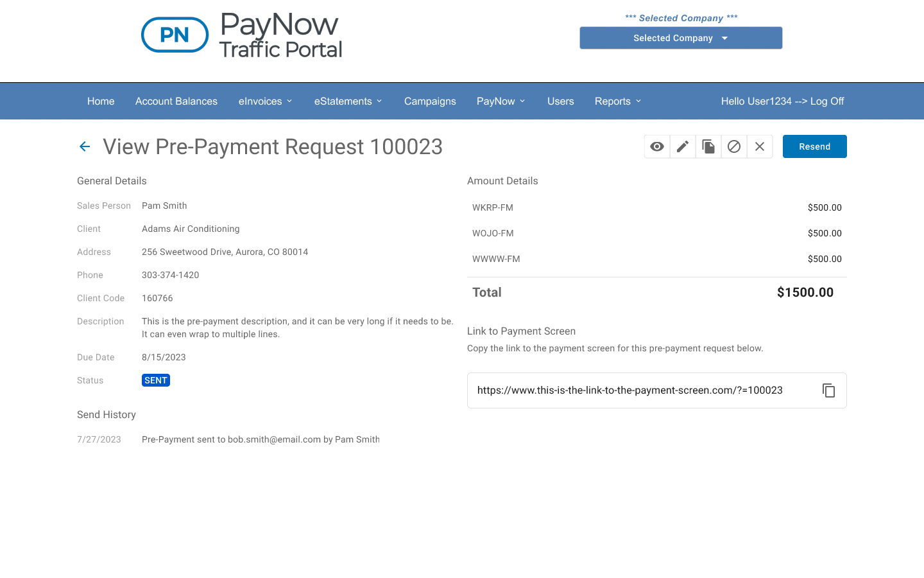Click the void (circle-slash) icon
924x578 pixels.
[x=734, y=146]
